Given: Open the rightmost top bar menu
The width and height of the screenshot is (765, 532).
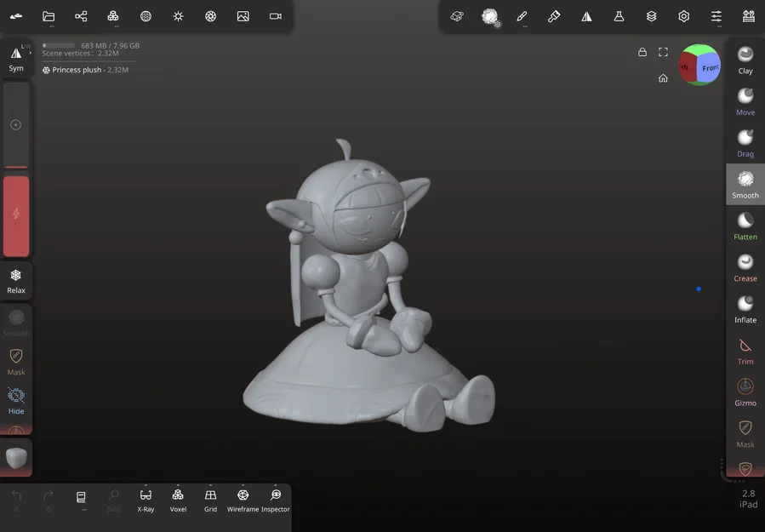Looking at the screenshot, I should pyautogui.click(x=749, y=16).
